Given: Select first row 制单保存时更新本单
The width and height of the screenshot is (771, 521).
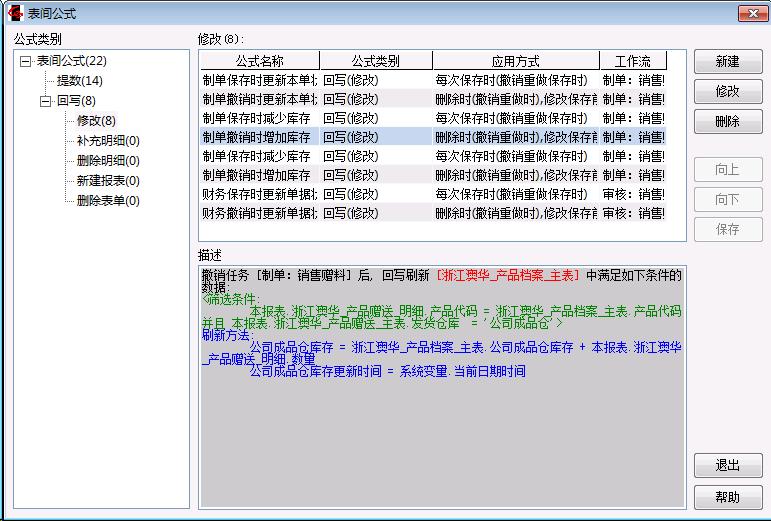Looking at the screenshot, I should click(x=259, y=80).
